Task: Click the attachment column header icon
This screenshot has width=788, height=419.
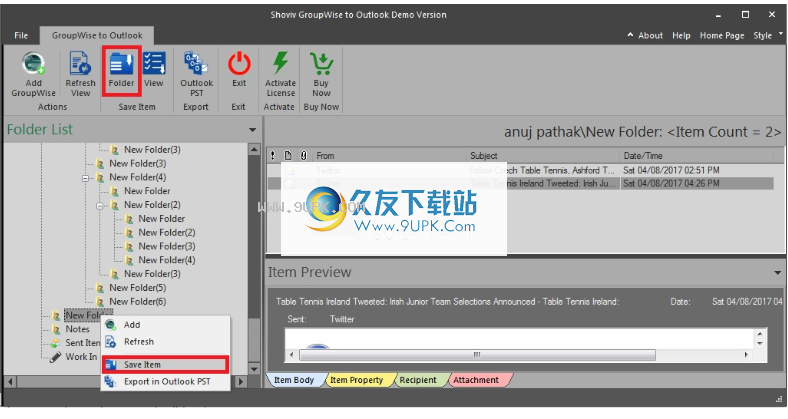Action: point(304,156)
